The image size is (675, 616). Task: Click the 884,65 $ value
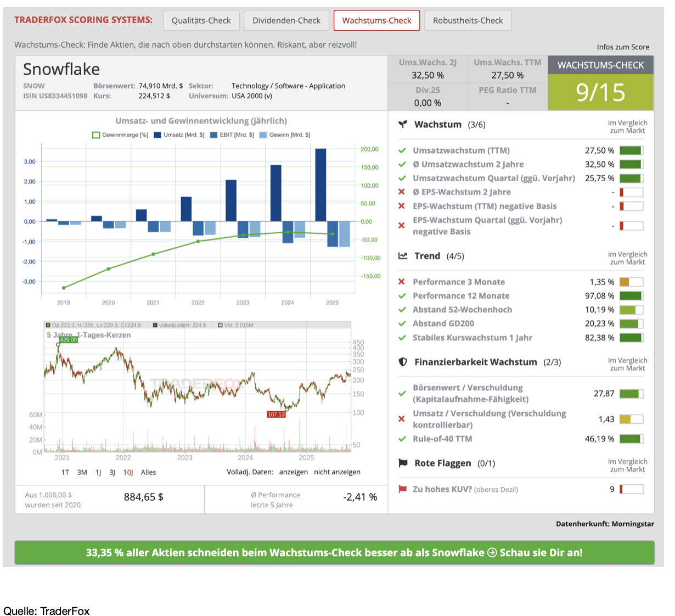coord(144,497)
